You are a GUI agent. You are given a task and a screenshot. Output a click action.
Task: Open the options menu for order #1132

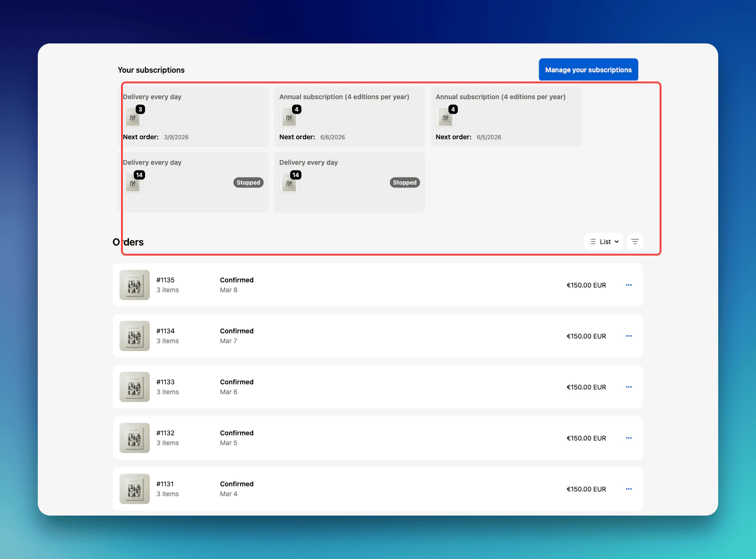pyautogui.click(x=628, y=438)
